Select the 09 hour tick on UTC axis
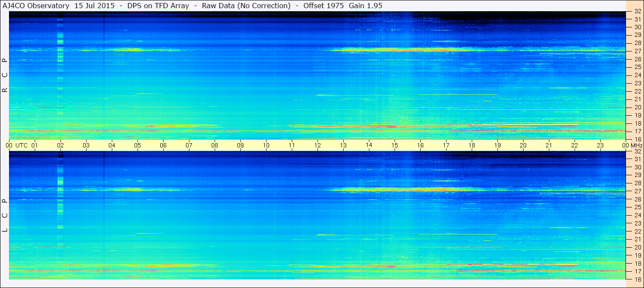 point(240,145)
